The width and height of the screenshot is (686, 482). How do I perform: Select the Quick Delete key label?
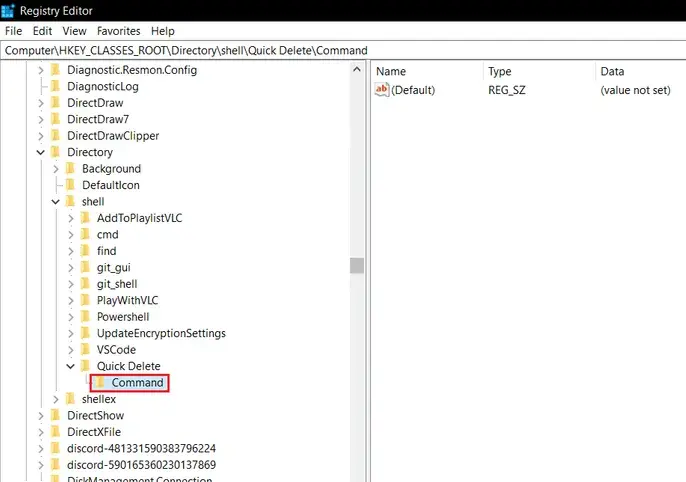[129, 366]
